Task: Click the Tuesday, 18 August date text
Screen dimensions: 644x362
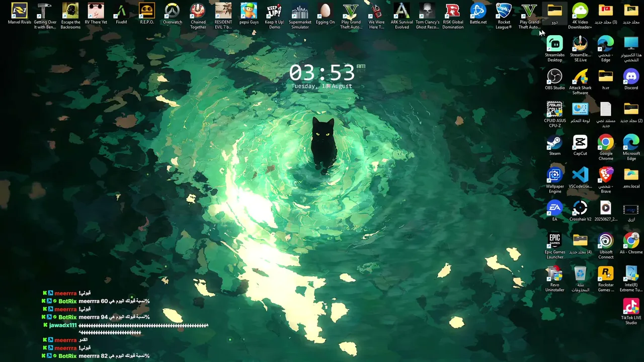Action: tap(322, 86)
